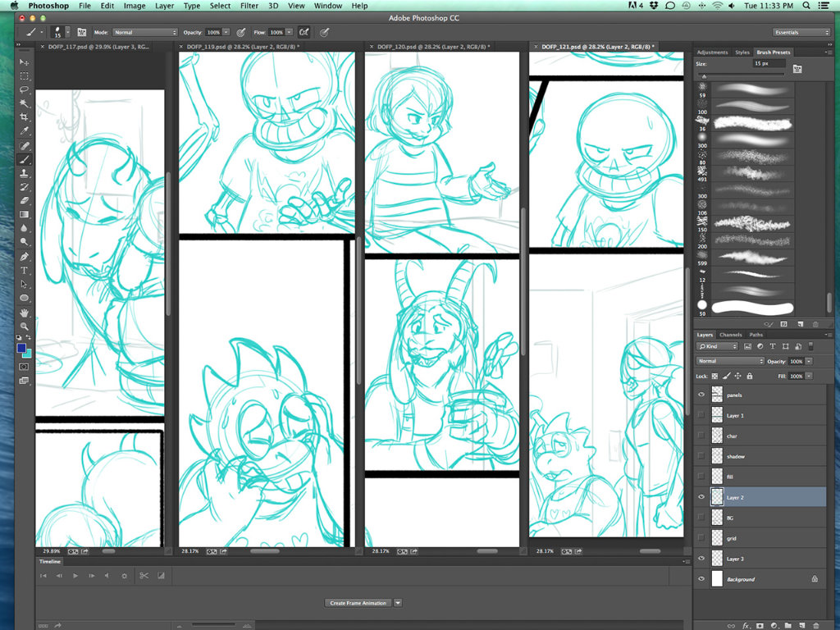Click the foreground color swatch
The image size is (840, 630).
[x=21, y=349]
